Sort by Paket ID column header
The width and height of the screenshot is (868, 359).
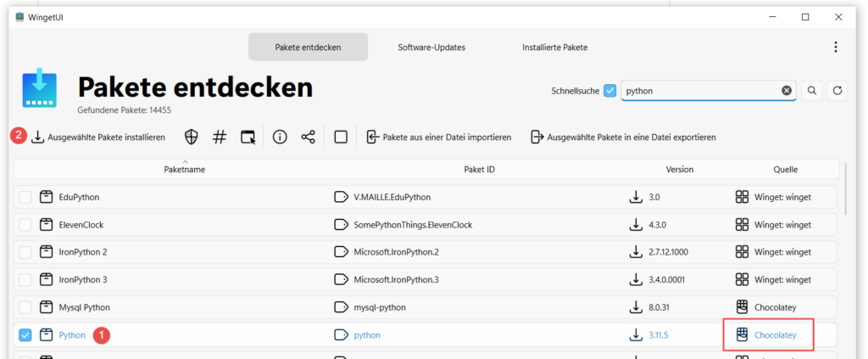pyautogui.click(x=479, y=170)
